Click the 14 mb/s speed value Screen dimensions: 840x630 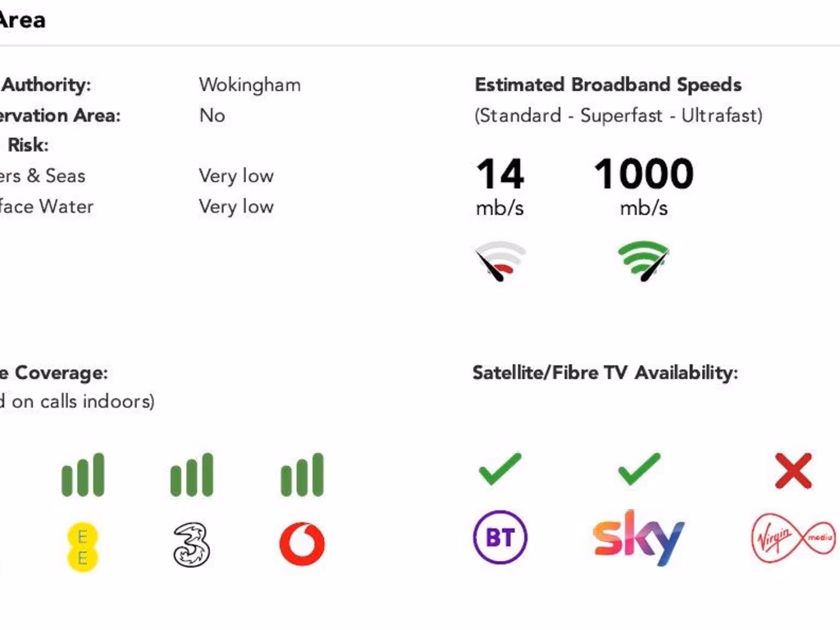[500, 175]
